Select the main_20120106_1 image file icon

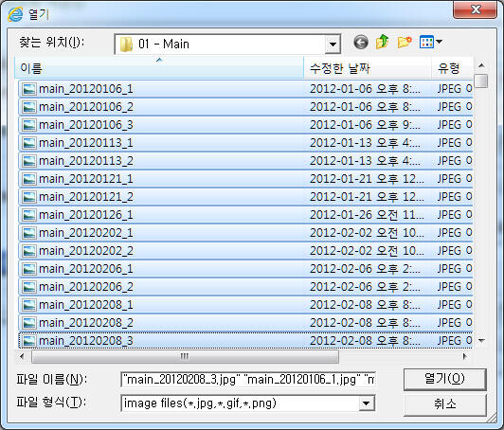[x=28, y=89]
